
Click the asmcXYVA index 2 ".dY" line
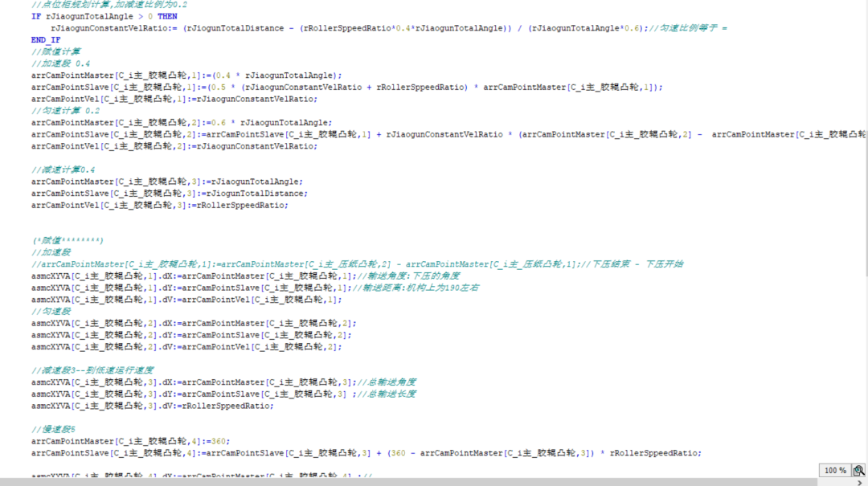tap(191, 335)
